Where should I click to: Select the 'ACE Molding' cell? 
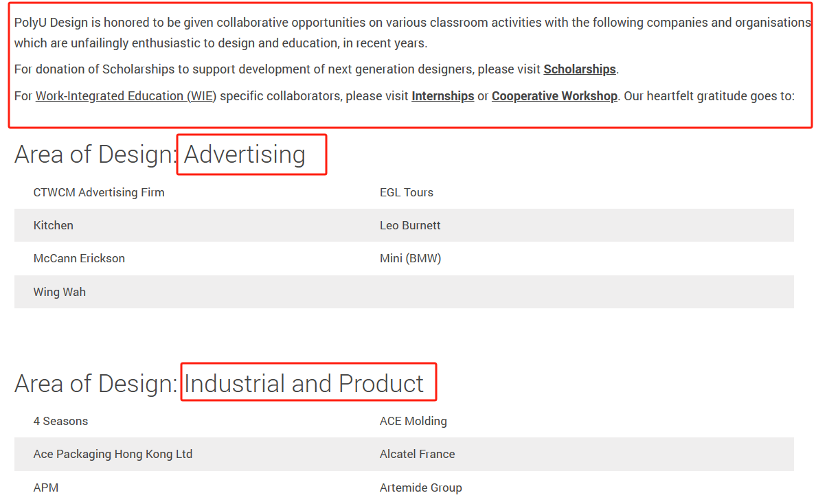413,422
